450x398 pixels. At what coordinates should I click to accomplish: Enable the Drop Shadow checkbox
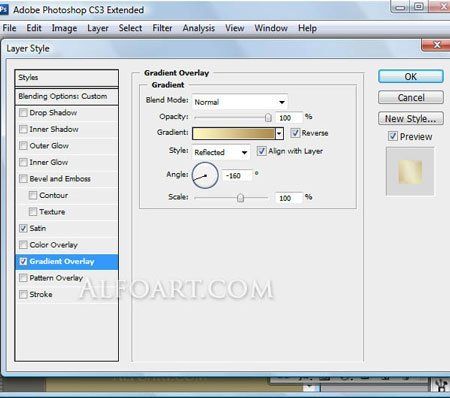click(x=23, y=113)
